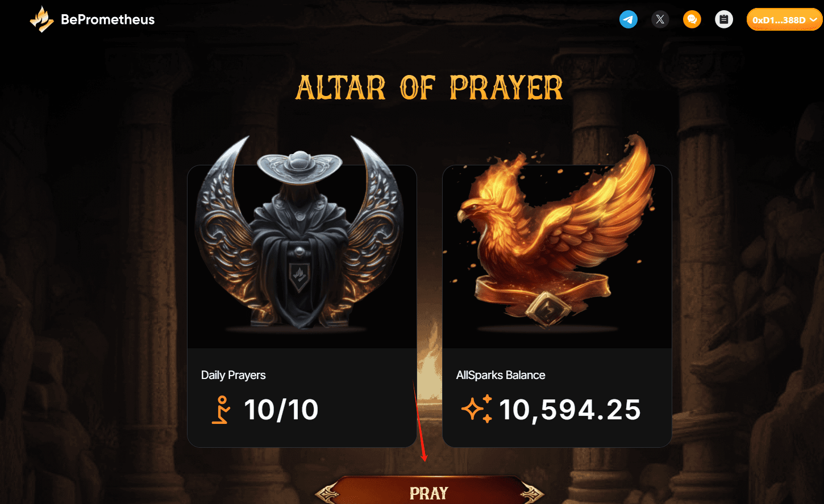This screenshot has height=504, width=824.
Task: Expand the 0xD1...388D wallet dropdown
Action: click(x=785, y=20)
